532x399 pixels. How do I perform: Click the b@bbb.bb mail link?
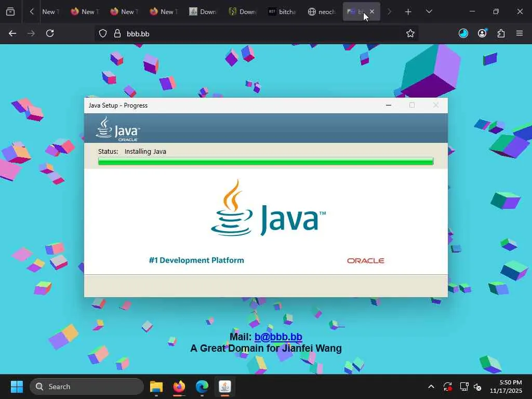coord(278,337)
